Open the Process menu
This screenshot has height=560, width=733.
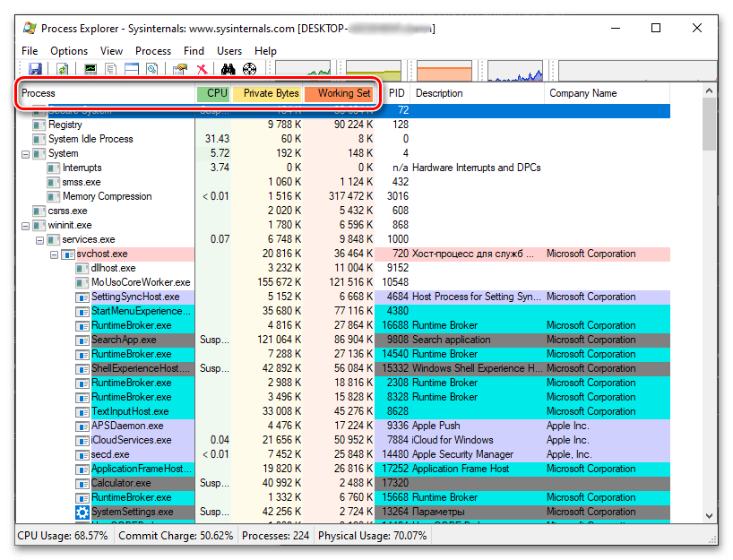coord(153,51)
